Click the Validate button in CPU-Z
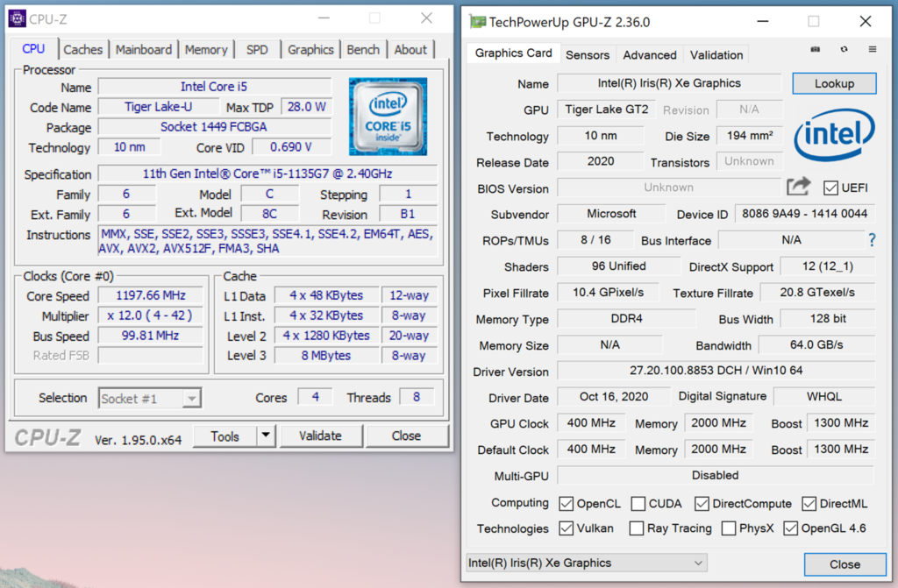This screenshot has width=898, height=588. click(320, 436)
